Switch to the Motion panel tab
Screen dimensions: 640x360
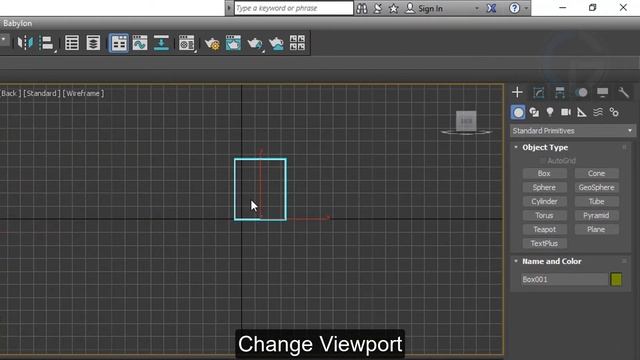click(581, 93)
